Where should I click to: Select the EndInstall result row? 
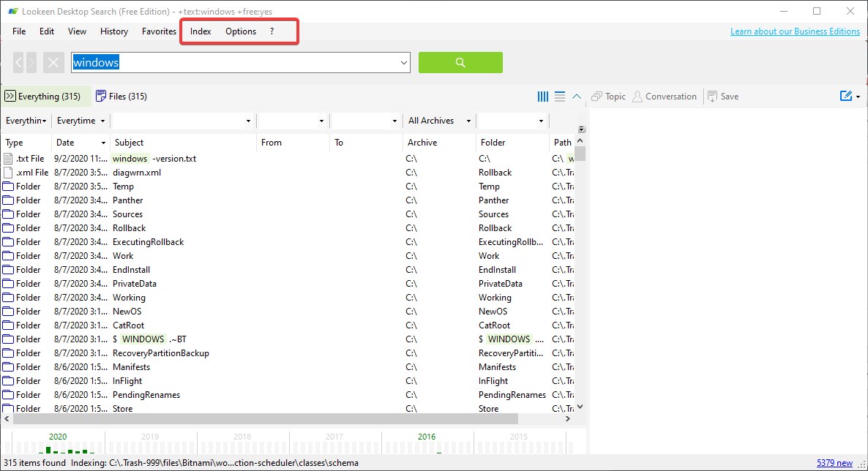288,270
